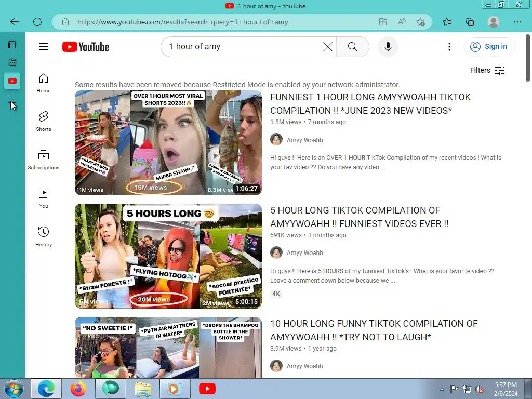
Task: Open the browser profile avatar
Action: 494,22
